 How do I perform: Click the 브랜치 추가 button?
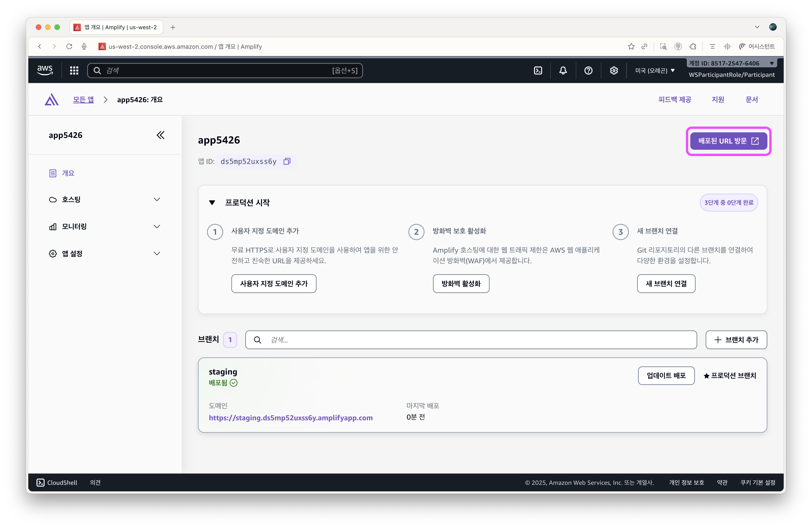coord(736,340)
